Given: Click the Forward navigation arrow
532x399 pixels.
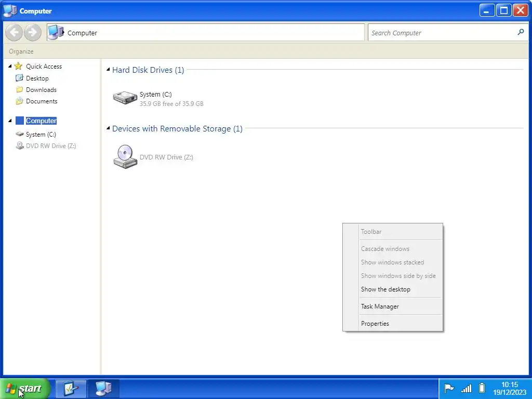Looking at the screenshot, I should pos(33,33).
